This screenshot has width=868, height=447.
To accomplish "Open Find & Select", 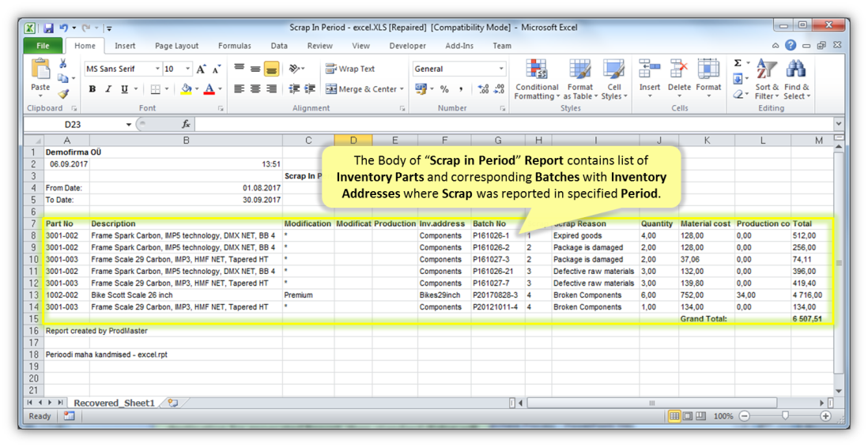I will 797,79.
